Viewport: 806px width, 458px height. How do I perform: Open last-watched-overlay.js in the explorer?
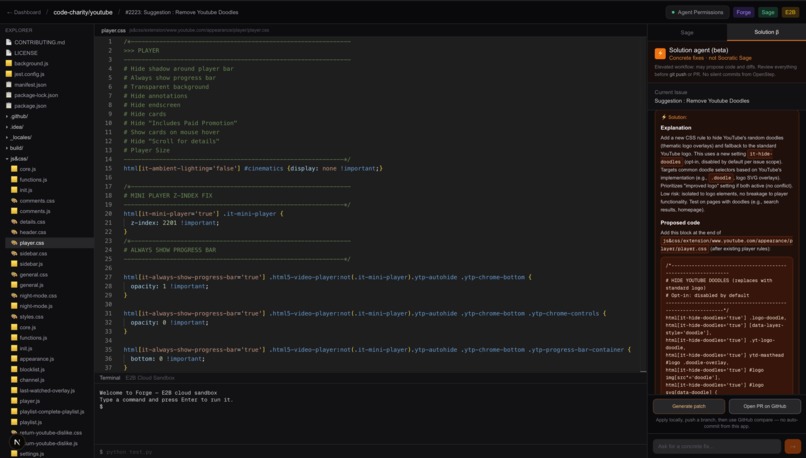pos(49,390)
